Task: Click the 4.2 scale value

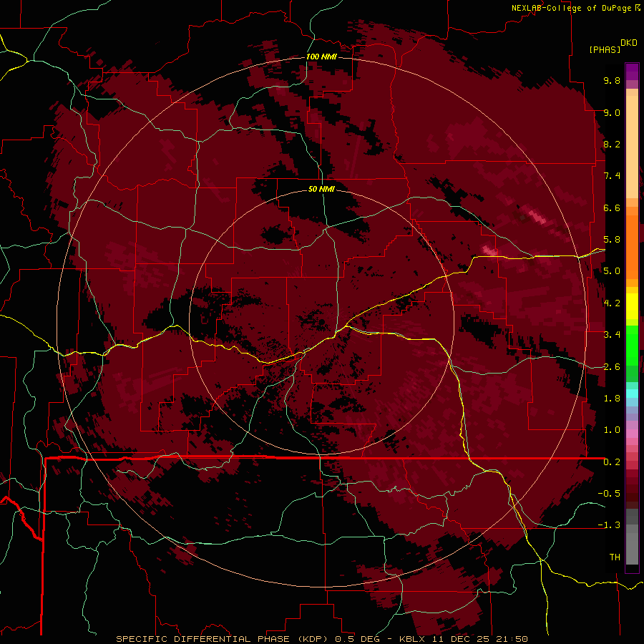Action: 612,303
